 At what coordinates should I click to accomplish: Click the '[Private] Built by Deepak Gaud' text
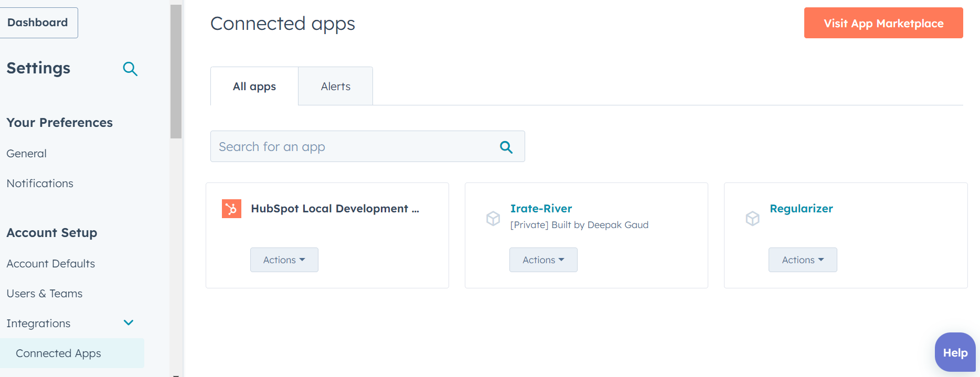[579, 225]
